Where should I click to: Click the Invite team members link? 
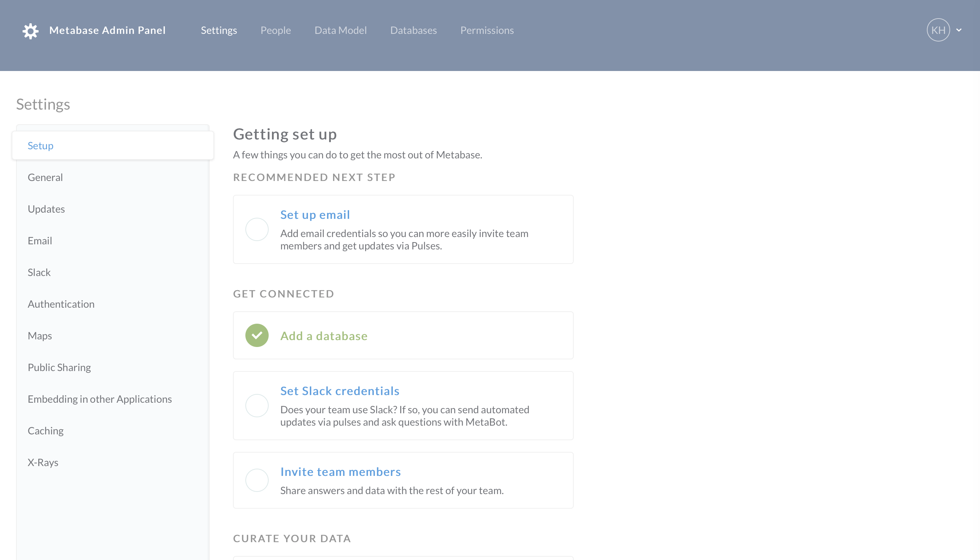(340, 472)
